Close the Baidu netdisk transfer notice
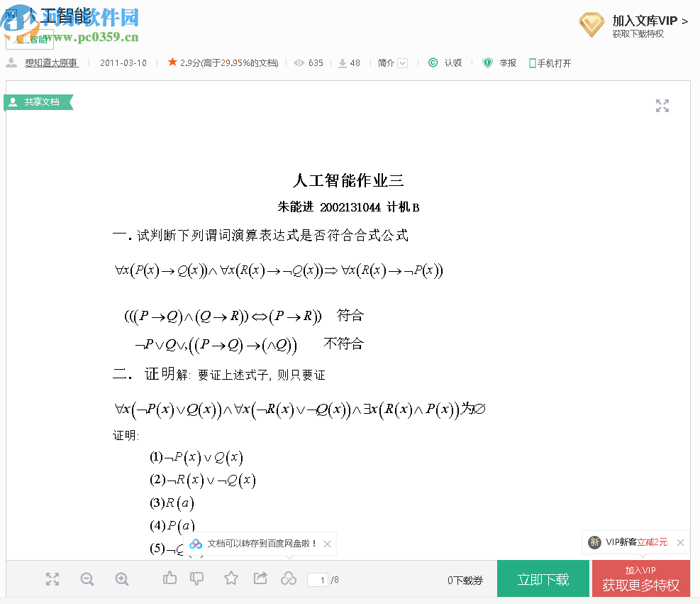The image size is (700, 604). tap(327, 543)
